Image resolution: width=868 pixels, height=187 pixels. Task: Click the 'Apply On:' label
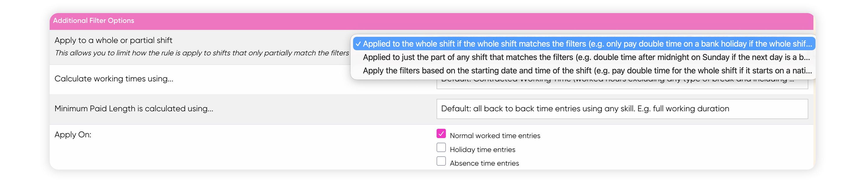coord(73,135)
